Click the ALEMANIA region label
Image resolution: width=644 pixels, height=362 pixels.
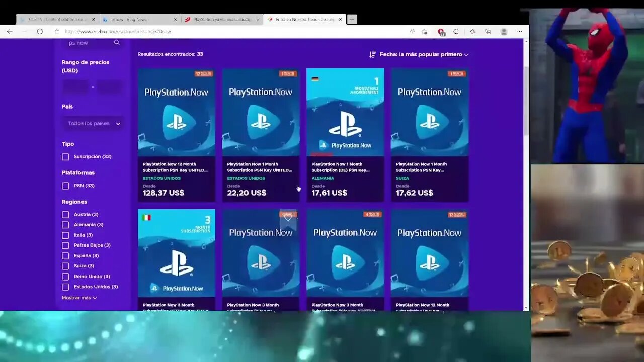(323, 178)
